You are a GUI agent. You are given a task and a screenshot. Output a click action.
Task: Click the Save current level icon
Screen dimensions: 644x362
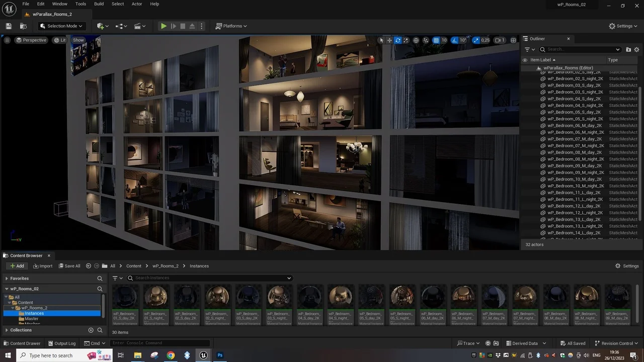pyautogui.click(x=9, y=26)
